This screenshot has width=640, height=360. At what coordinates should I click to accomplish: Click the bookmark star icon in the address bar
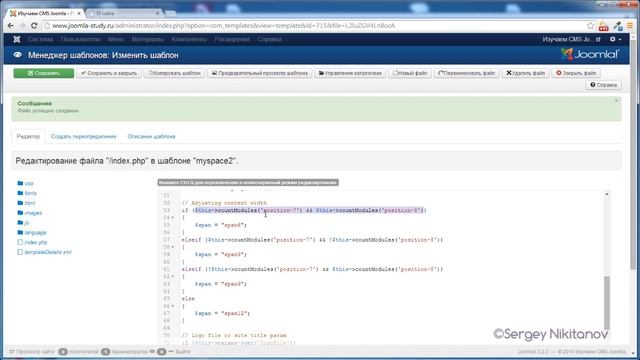pos(590,26)
